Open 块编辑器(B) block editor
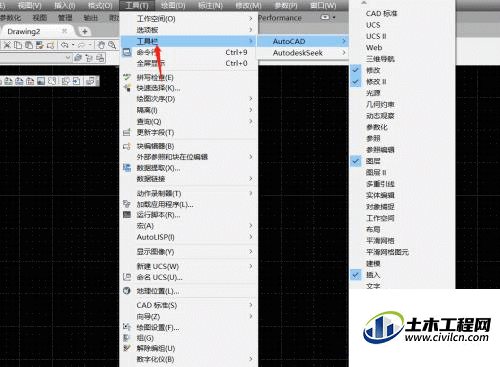500x367 pixels. click(188, 146)
